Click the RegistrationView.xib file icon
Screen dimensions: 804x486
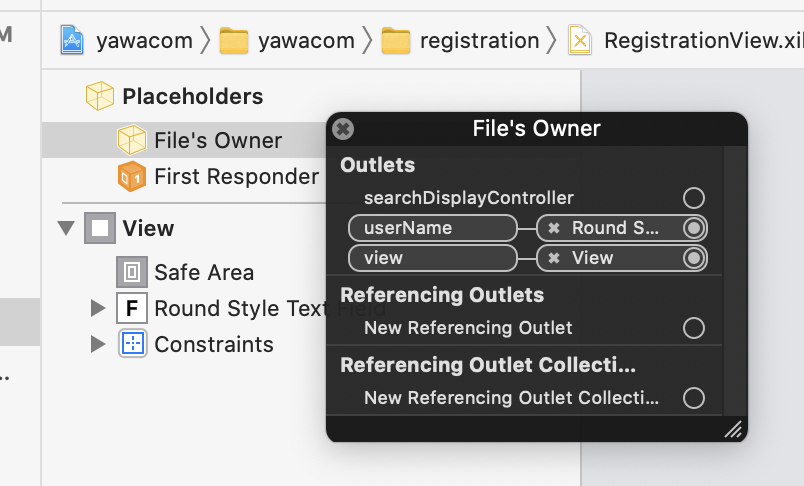[580, 40]
